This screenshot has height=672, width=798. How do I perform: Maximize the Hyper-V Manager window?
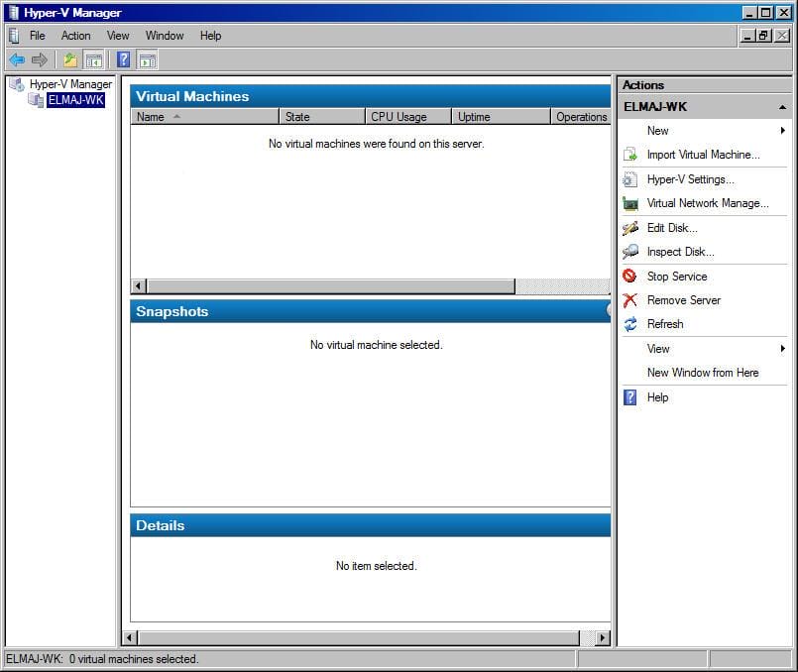765,12
